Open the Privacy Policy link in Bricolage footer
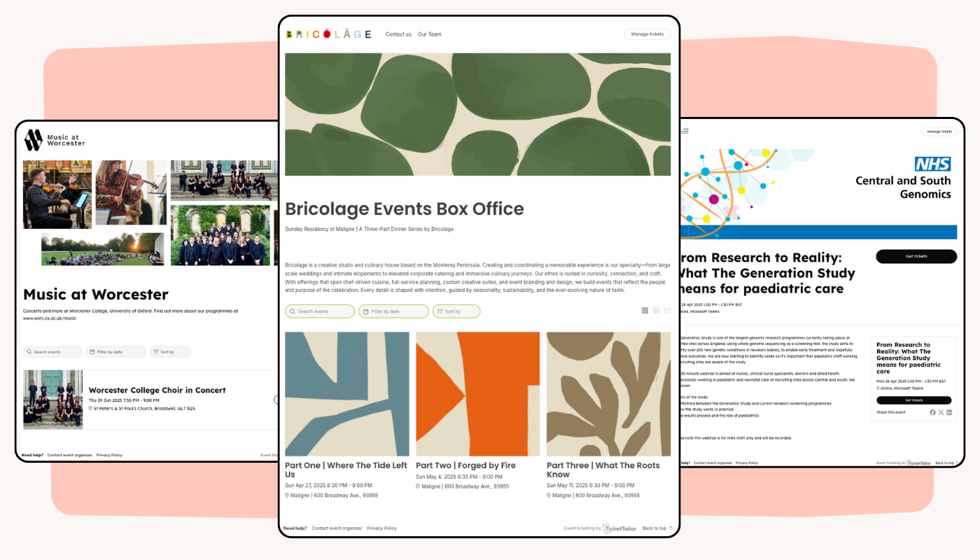 click(381, 527)
